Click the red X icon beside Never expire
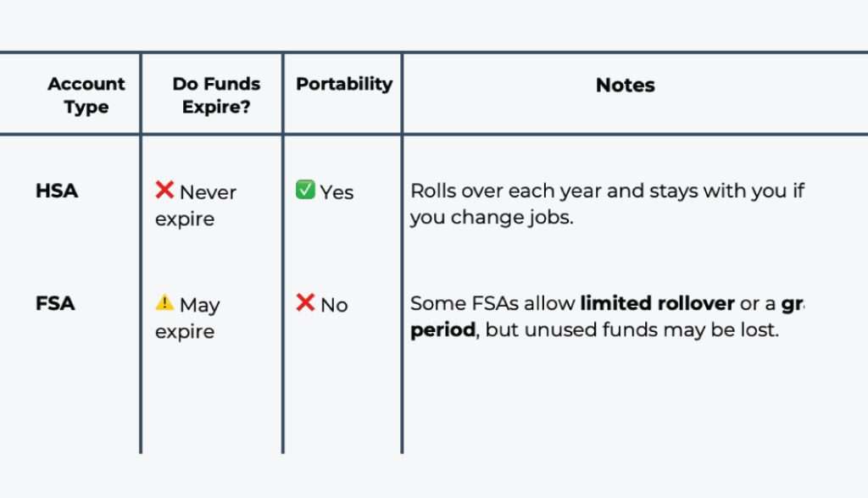The image size is (868, 498). [164, 190]
